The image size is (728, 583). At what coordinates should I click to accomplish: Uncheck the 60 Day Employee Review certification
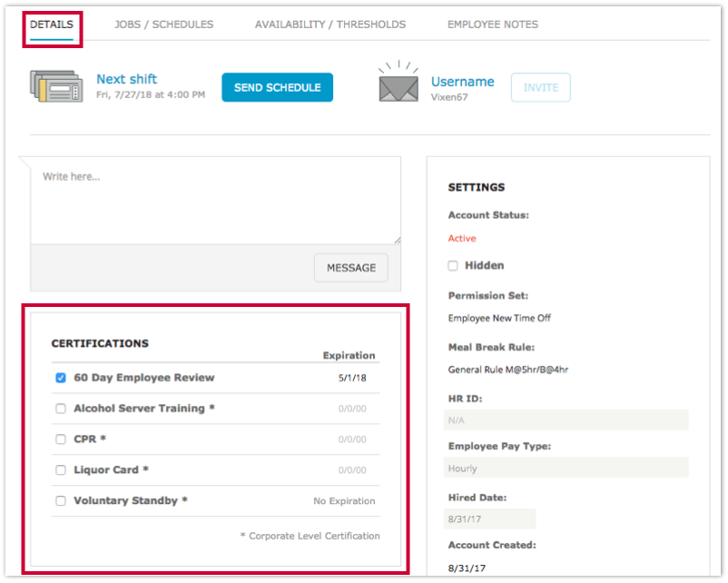pyautogui.click(x=61, y=378)
